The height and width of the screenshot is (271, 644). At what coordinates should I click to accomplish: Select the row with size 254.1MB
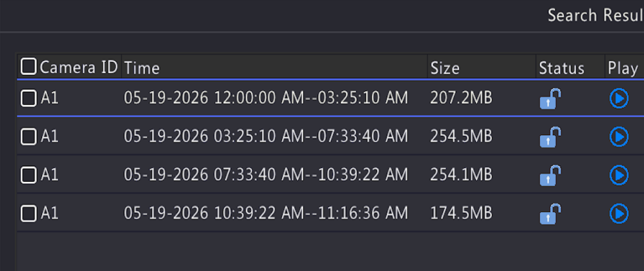330,175
